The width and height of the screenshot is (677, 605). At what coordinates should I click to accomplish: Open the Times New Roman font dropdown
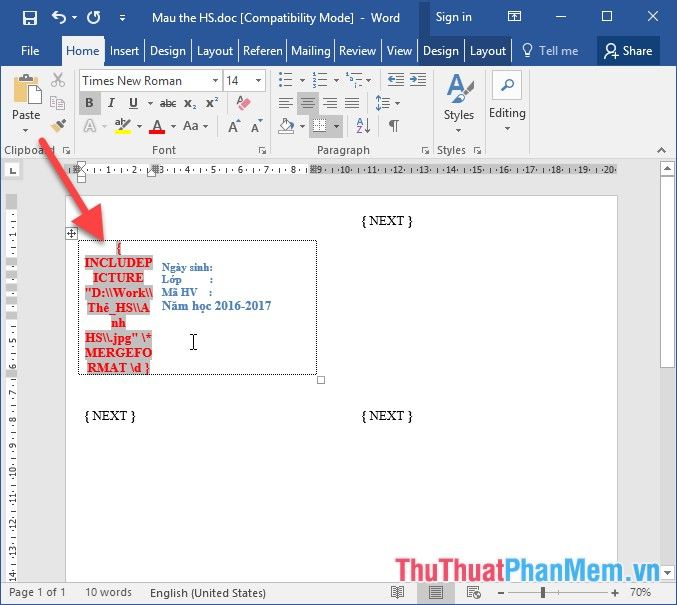[150, 81]
